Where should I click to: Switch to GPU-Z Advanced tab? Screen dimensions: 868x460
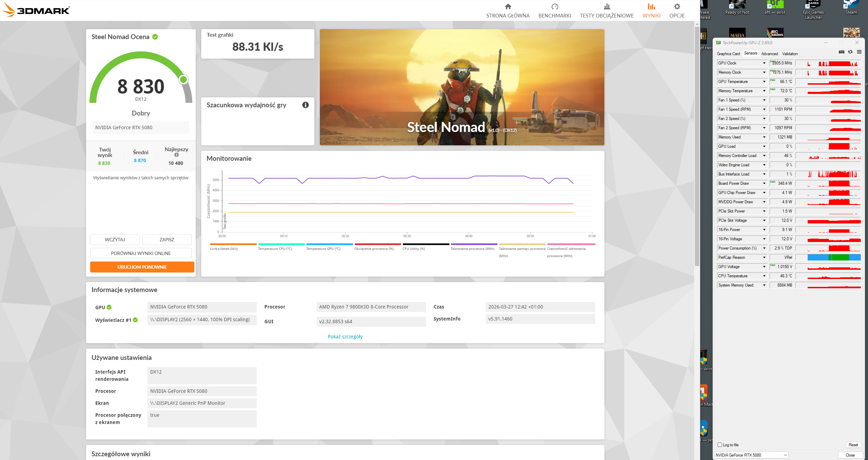pyautogui.click(x=769, y=54)
